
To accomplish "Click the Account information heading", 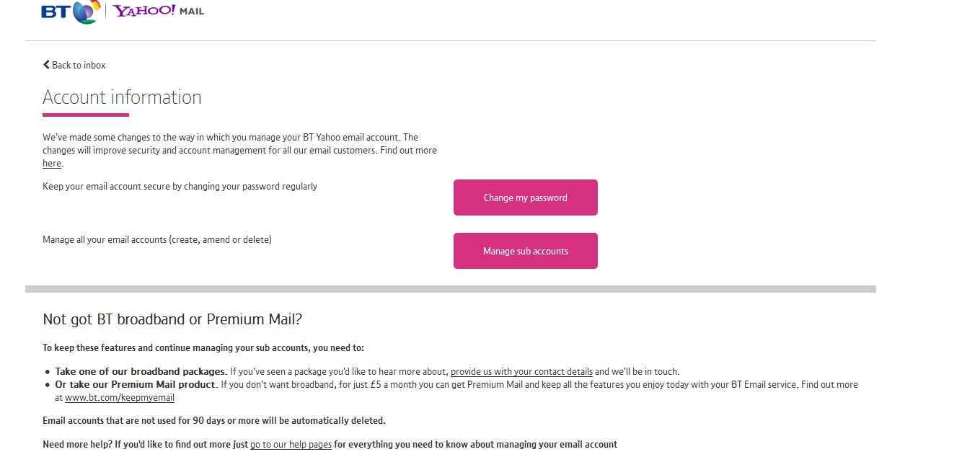I will coord(122,97).
